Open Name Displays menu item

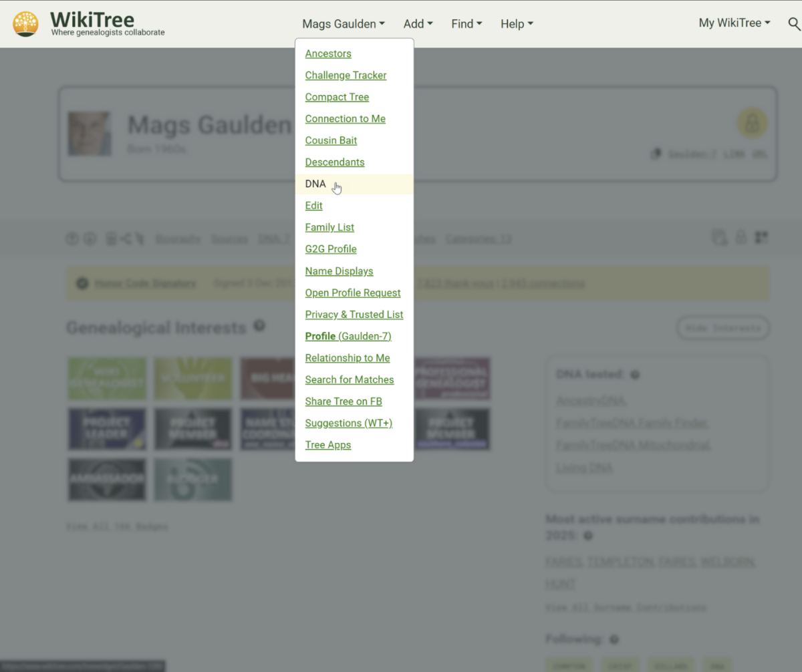tap(339, 271)
